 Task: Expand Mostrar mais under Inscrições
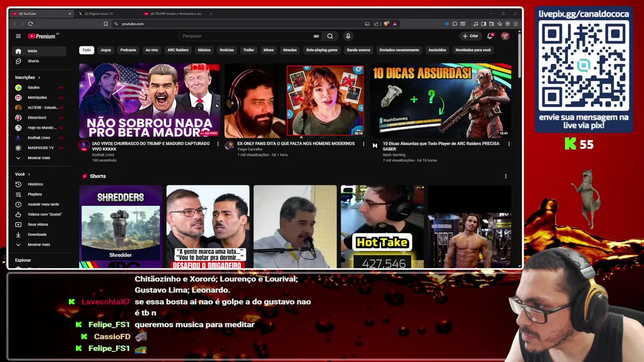39,158
